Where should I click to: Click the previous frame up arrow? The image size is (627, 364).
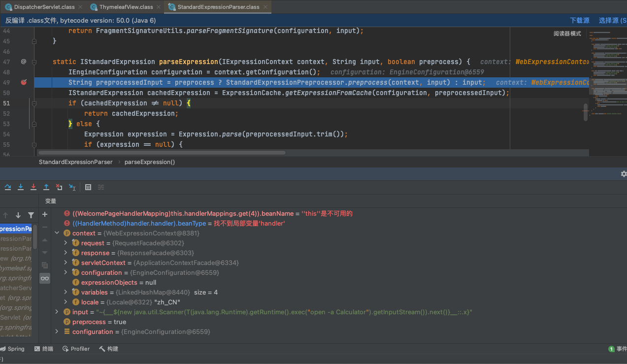(6, 215)
